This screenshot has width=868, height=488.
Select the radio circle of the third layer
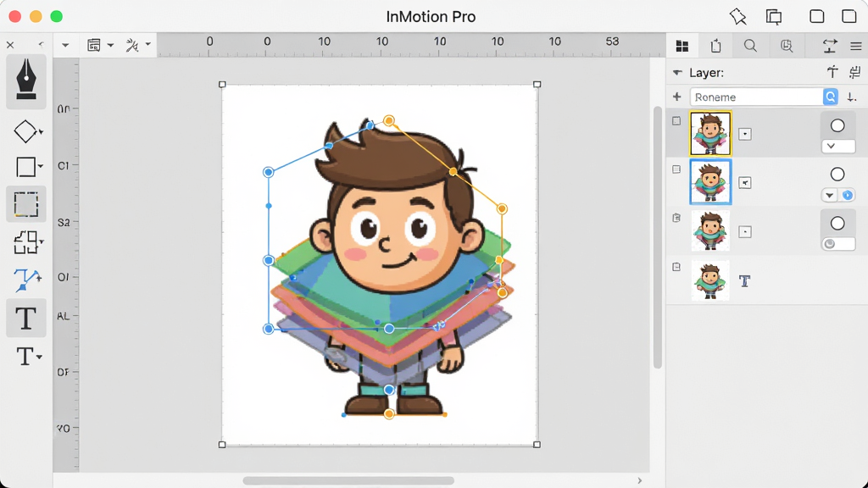click(x=837, y=223)
